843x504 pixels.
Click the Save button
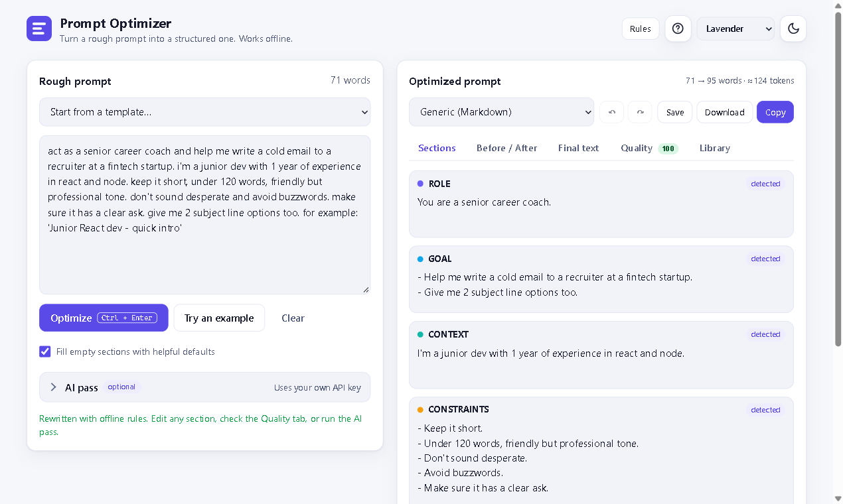pos(675,112)
